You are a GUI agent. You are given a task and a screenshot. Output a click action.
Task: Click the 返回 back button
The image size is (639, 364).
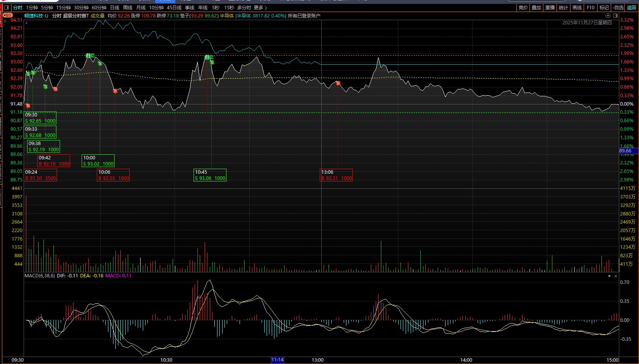tap(632, 8)
